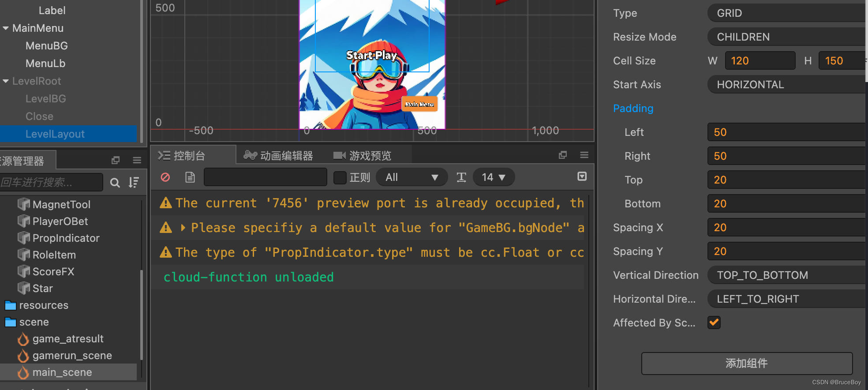Expand the GameBG.bgNode warning message
Screen dimensions: 868x390
pyautogui.click(x=183, y=228)
